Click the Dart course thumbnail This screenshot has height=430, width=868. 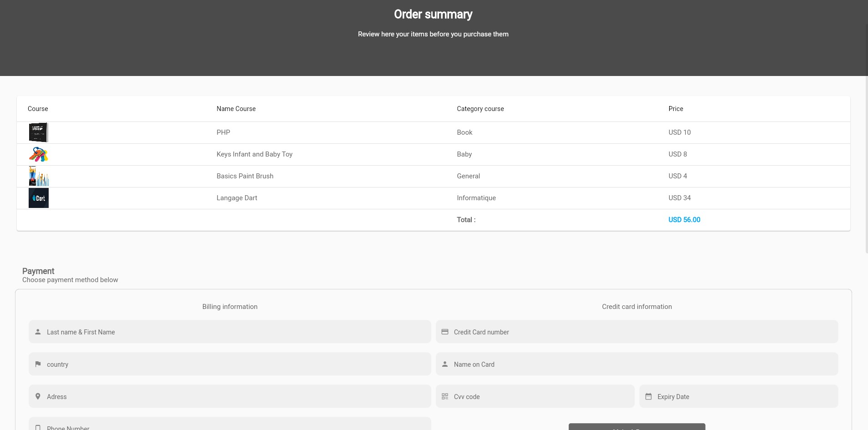pos(39,198)
